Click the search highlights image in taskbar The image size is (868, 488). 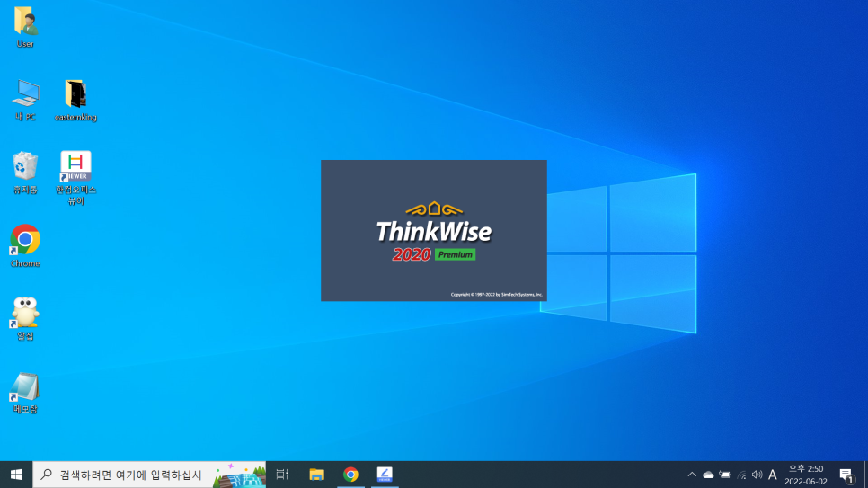(239, 475)
